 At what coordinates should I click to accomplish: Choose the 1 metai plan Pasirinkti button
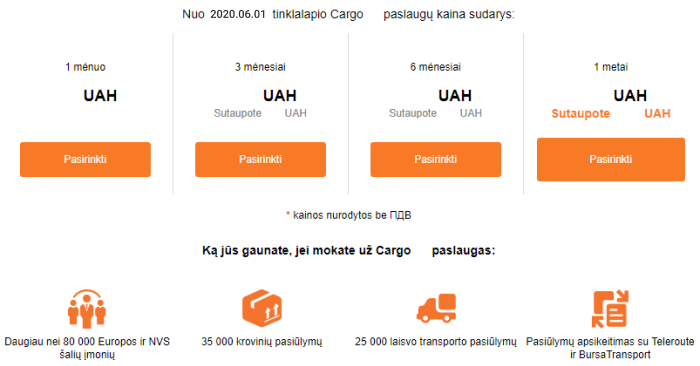coord(611,159)
